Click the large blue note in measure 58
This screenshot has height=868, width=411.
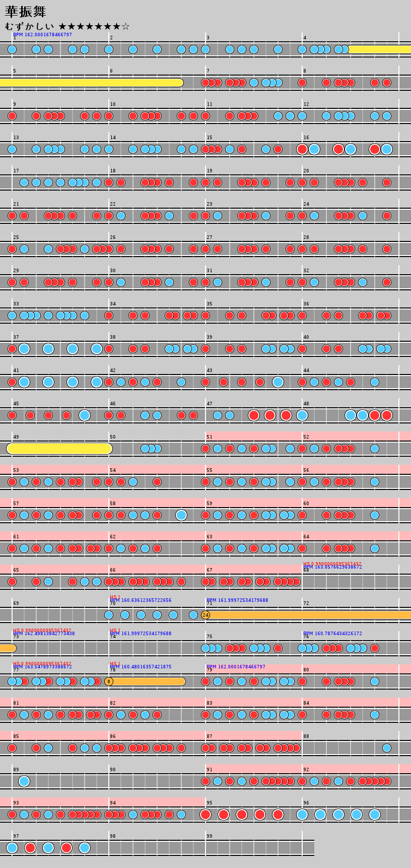(181, 515)
